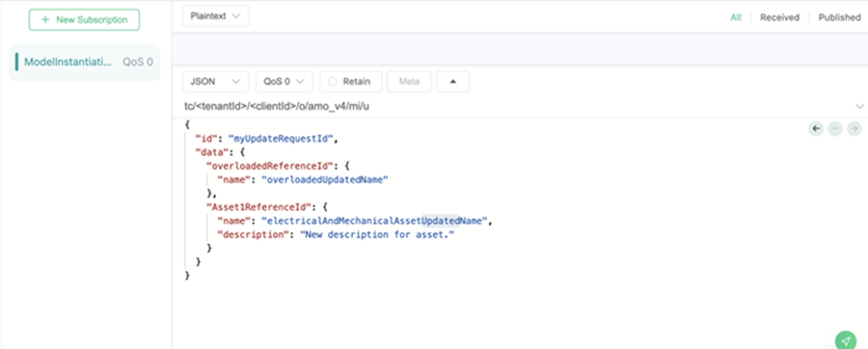Click the "New description for asset." value
Viewport: 868px width, 349px height.
click(377, 234)
